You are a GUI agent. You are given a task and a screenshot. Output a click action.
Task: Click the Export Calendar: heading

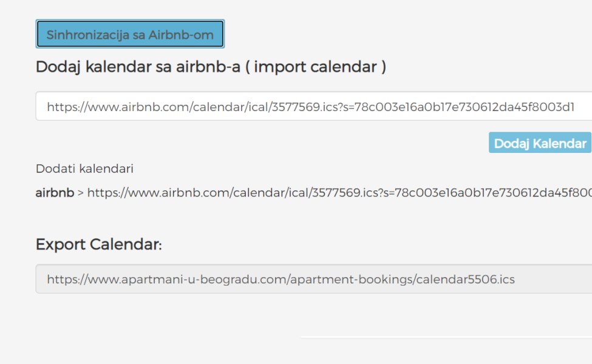coord(99,244)
